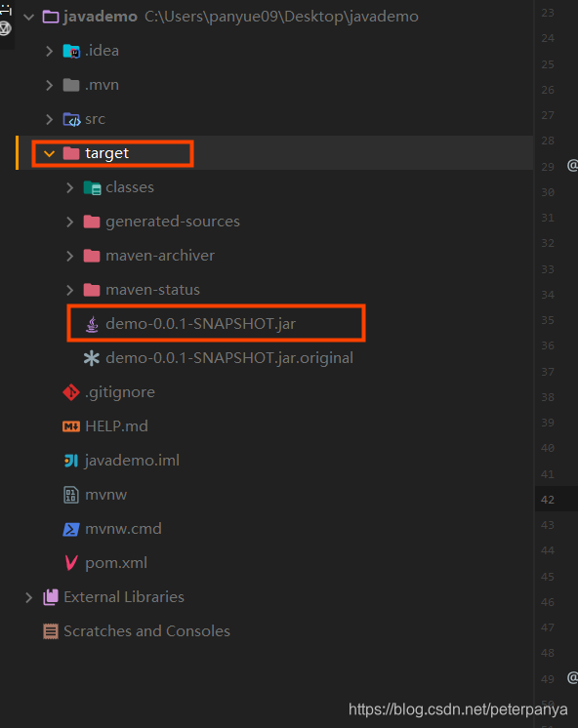Select demo-0.0.1-SNAPSHOT.jar.original file name
This screenshot has width=578, height=728.
click(229, 358)
